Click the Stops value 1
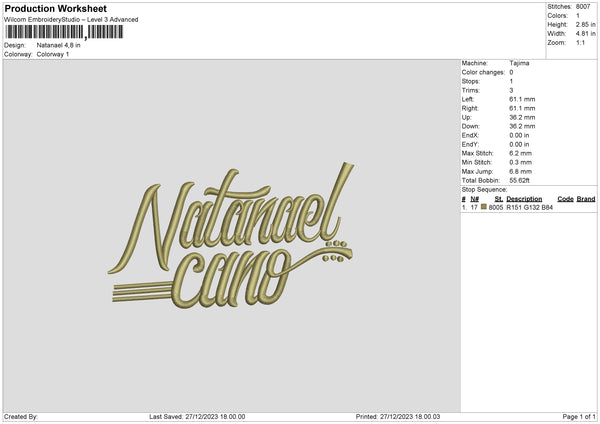Screen dimensions: 600x424 [x=511, y=81]
